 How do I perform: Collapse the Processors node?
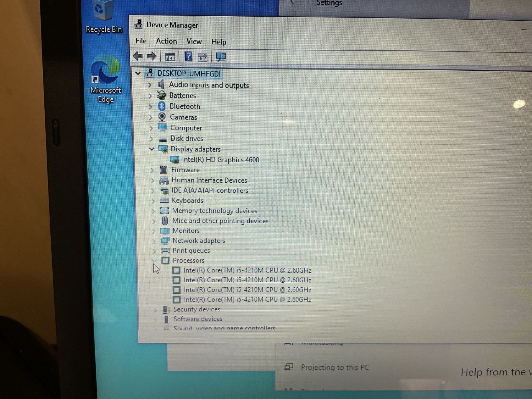point(154,260)
